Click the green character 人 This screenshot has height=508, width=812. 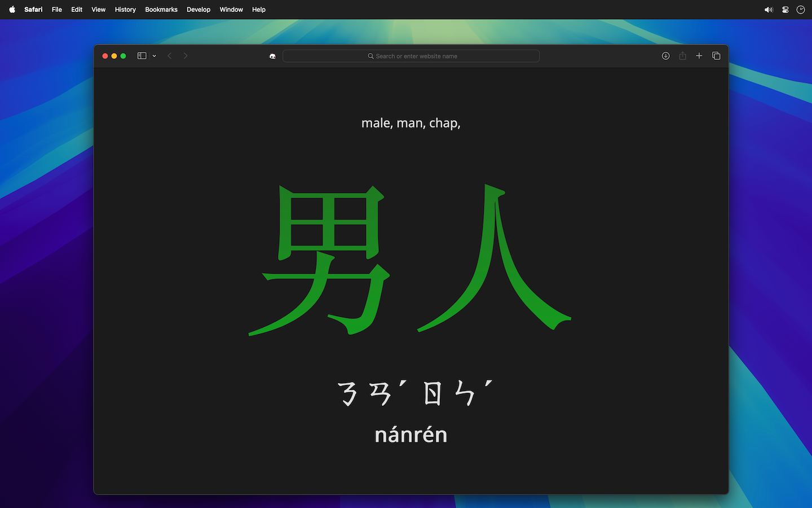point(495,257)
